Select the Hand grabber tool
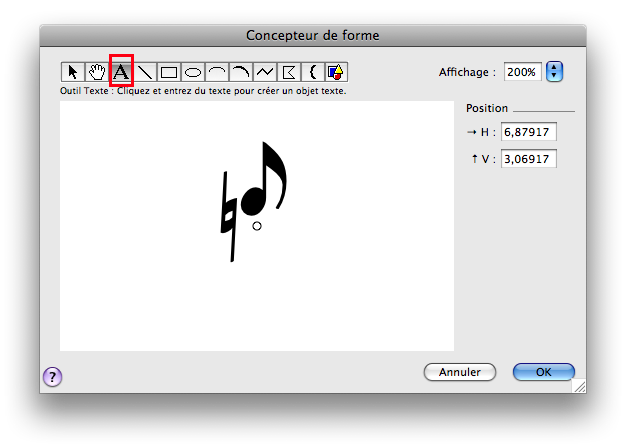This screenshot has height=448, width=626. (x=97, y=72)
